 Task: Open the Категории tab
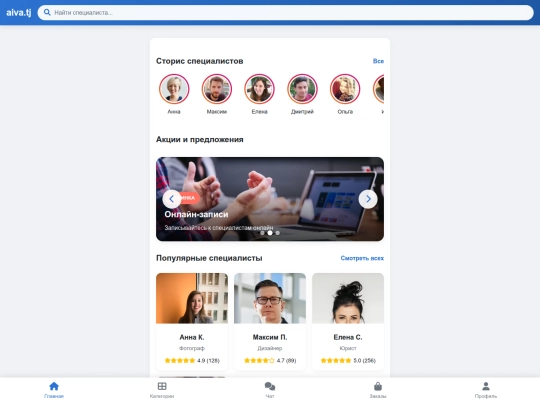point(162,390)
